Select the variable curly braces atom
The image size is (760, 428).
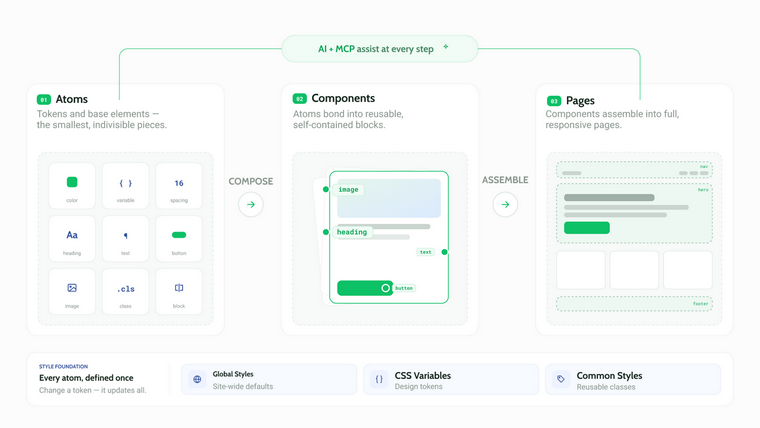126,186
